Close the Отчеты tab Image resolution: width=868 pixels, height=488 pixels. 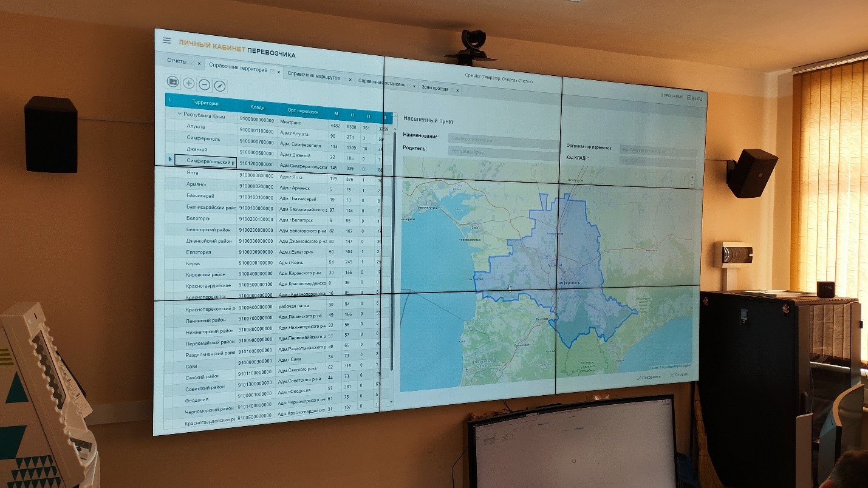point(199,63)
